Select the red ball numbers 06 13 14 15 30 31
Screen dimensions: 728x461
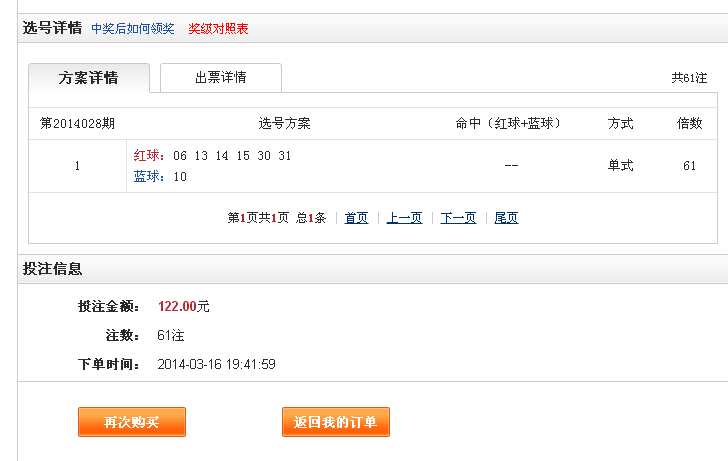pyautogui.click(x=232, y=156)
